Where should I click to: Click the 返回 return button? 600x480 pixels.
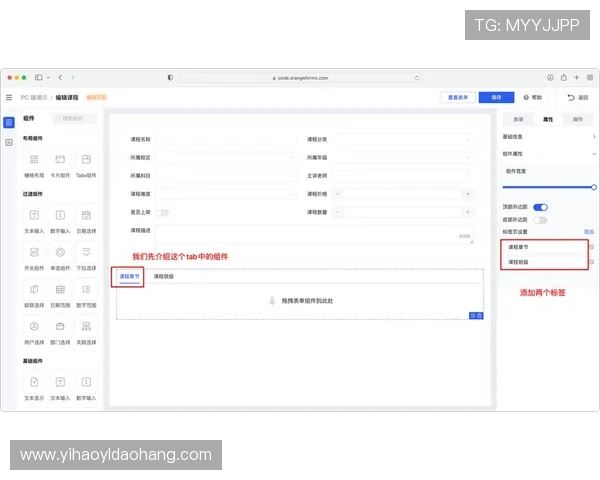[x=578, y=98]
